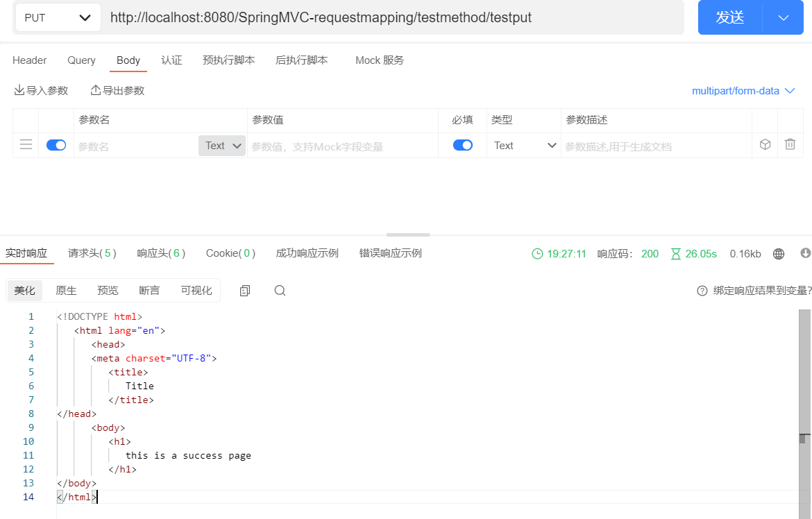Click 导出参数 export button

point(117,91)
